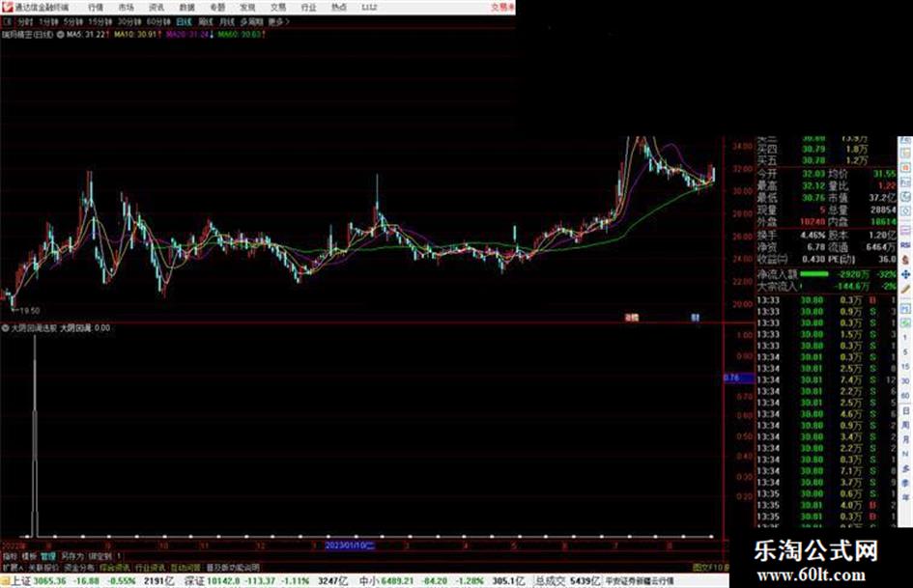Expand the 更多 period options
This screenshot has width=913, height=588.
click(x=278, y=21)
